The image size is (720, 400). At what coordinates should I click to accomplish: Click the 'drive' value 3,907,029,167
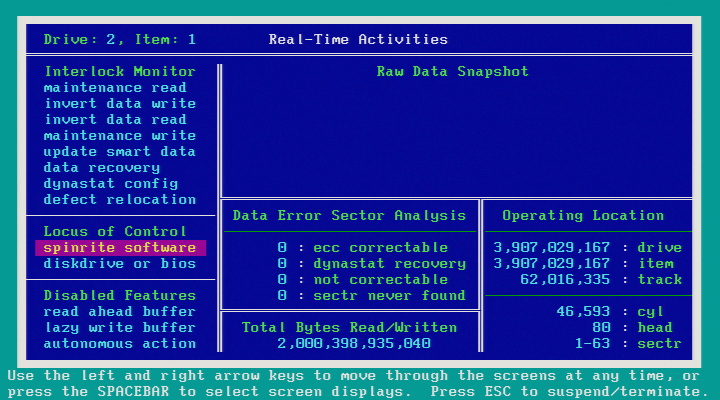[551, 248]
